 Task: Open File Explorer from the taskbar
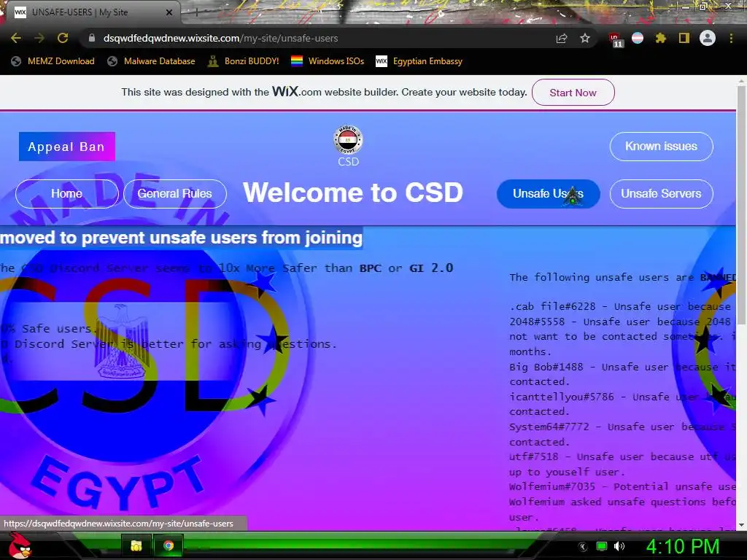tap(136, 545)
